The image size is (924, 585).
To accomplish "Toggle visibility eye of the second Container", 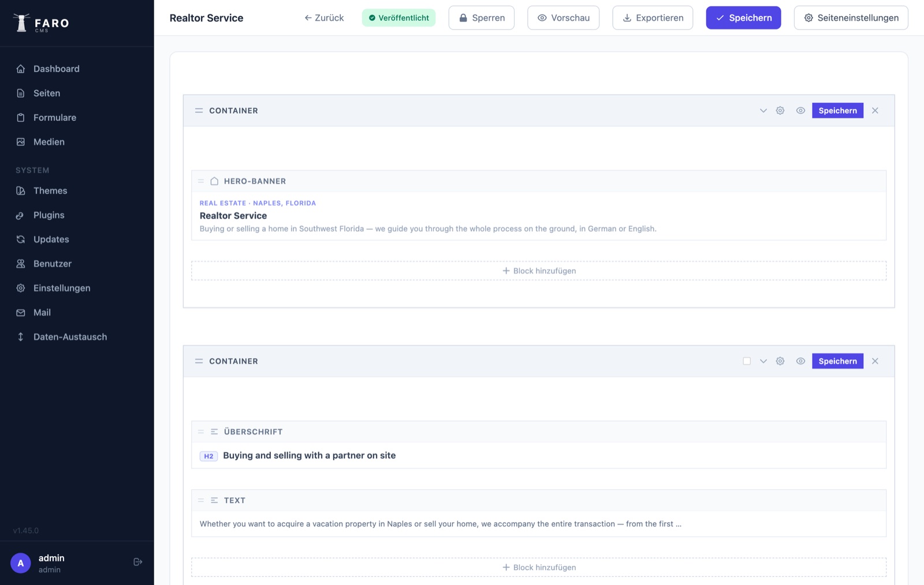I will tap(800, 361).
